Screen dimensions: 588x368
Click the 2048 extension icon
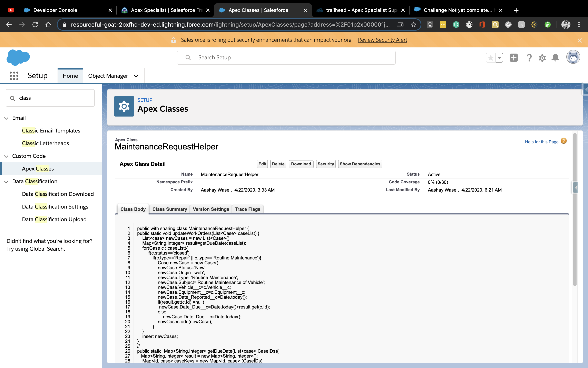click(x=443, y=25)
